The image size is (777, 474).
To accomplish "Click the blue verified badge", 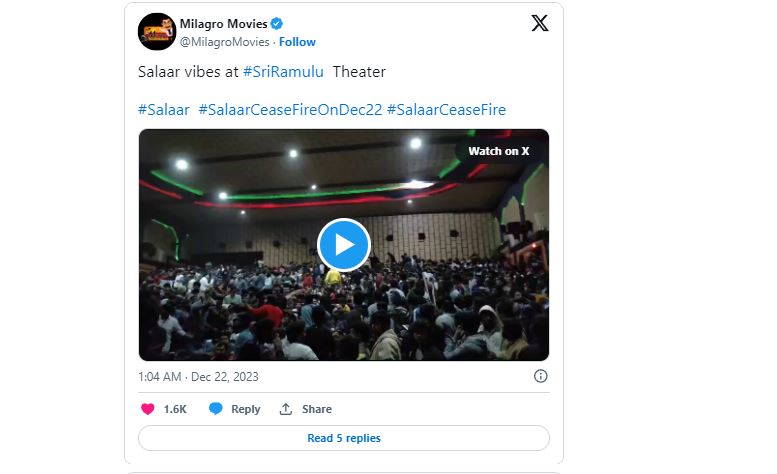I will [x=276, y=24].
